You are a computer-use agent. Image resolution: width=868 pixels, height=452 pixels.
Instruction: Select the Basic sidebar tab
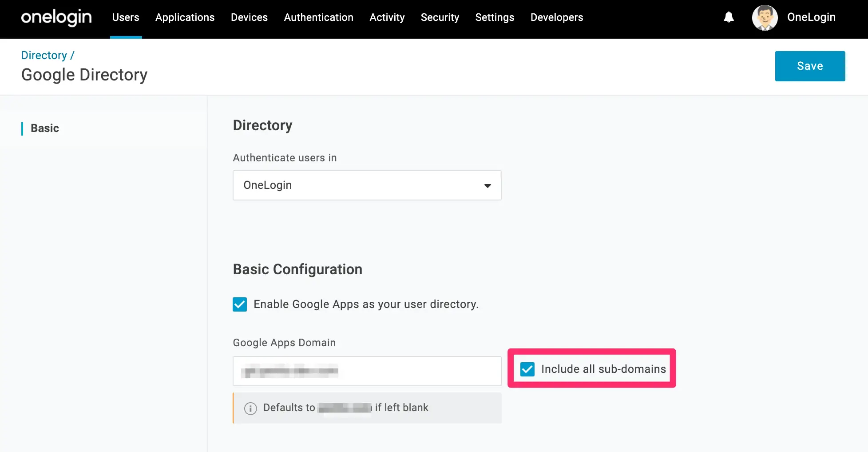(x=45, y=128)
